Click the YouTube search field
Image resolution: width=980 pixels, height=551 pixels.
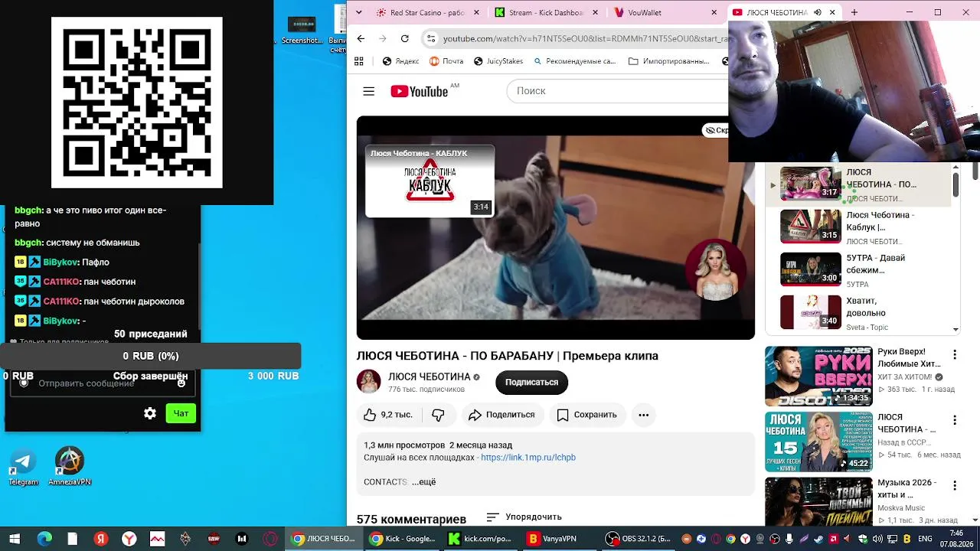tap(617, 91)
